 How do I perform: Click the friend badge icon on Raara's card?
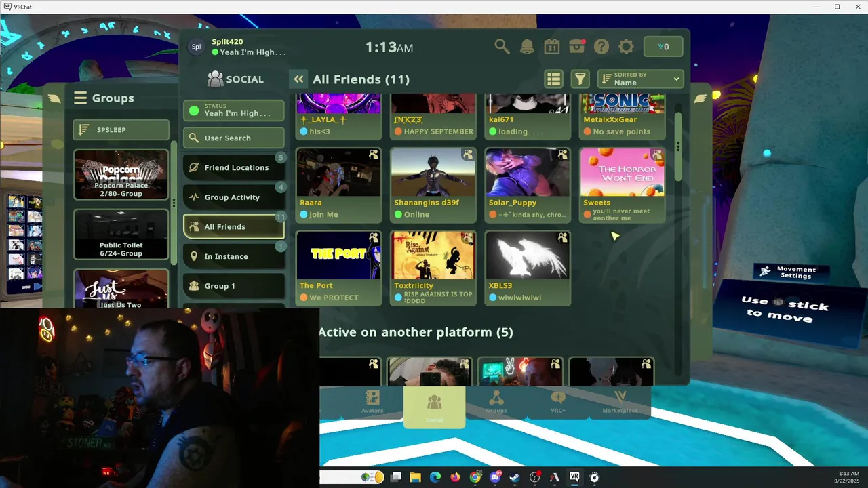(374, 155)
